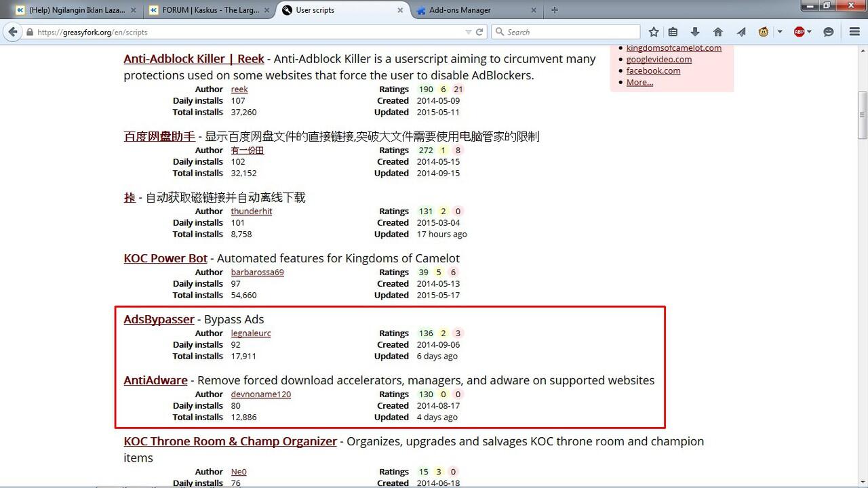This screenshot has width=868, height=488.
Task: Open the KOC Power Bot script
Action: 165,258
